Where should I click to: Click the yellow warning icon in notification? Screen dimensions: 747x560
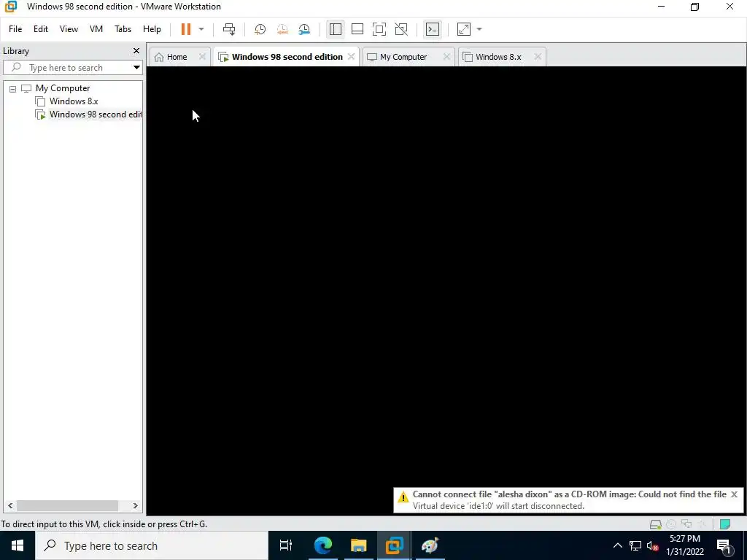coord(403,497)
